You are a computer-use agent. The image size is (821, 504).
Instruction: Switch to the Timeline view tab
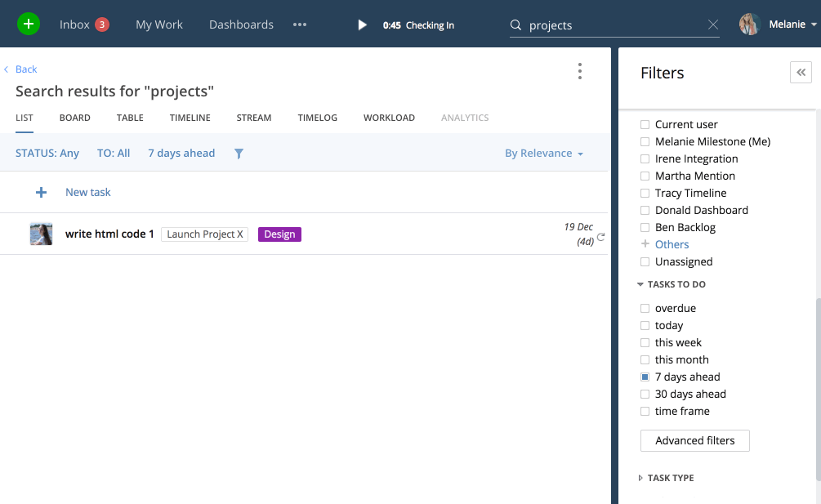190,118
